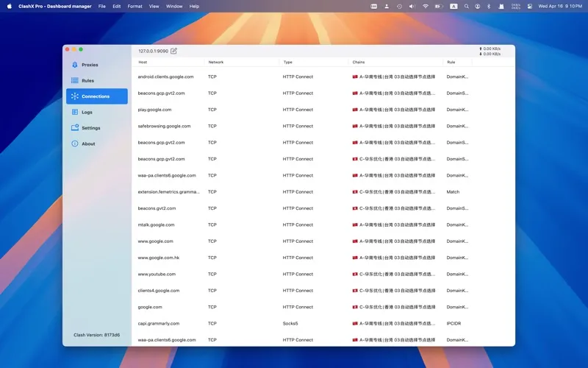Open the Format menu

coord(135,6)
